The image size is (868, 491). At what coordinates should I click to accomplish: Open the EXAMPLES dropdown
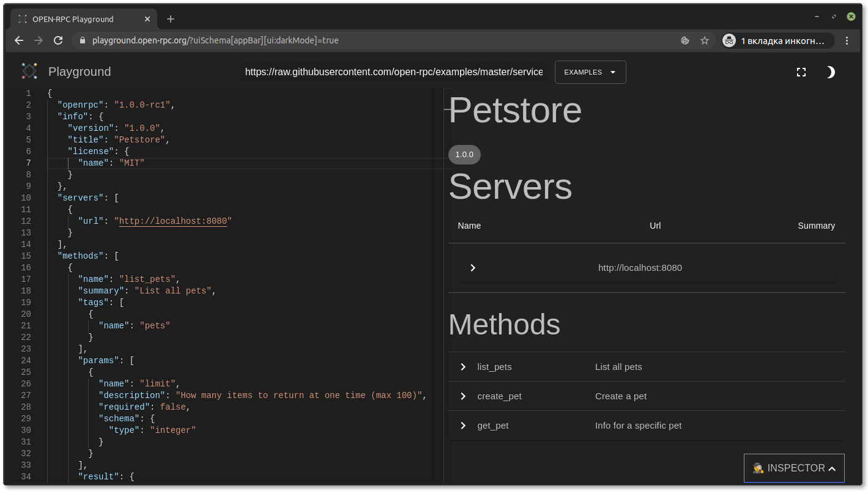click(589, 72)
